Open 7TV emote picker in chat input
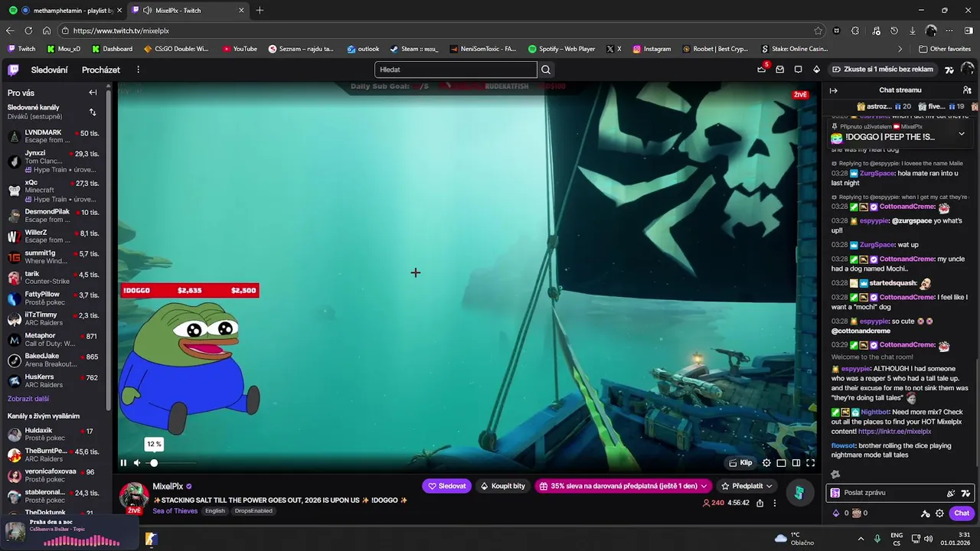This screenshot has width=980, height=551. [x=965, y=493]
